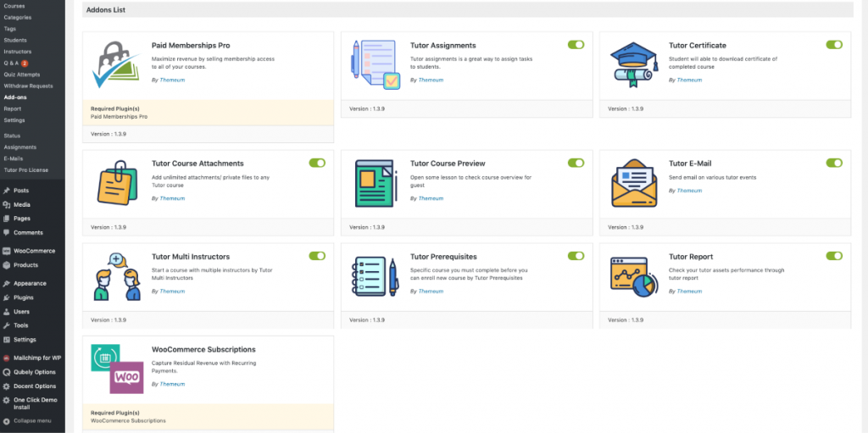This screenshot has width=868, height=433.
Task: Go to Quiz Attempts in sidebar
Action: click(x=21, y=75)
